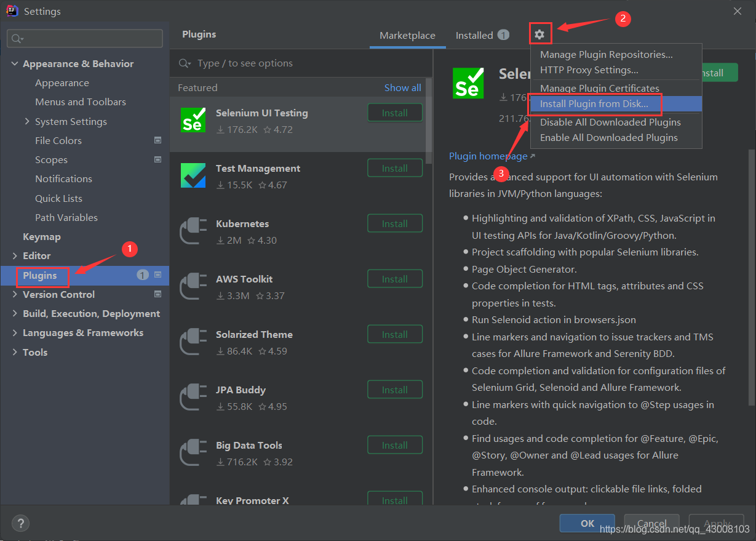Expand the System Settings node

click(x=27, y=121)
